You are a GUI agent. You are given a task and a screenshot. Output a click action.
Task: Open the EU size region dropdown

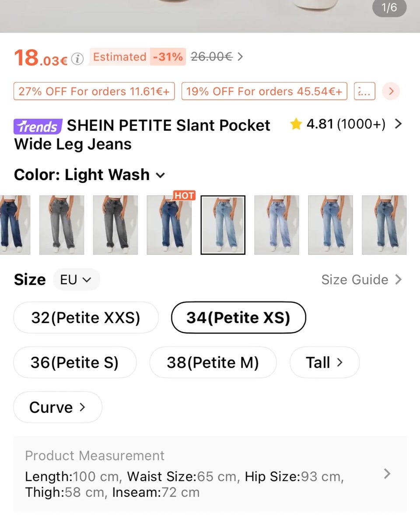76,280
